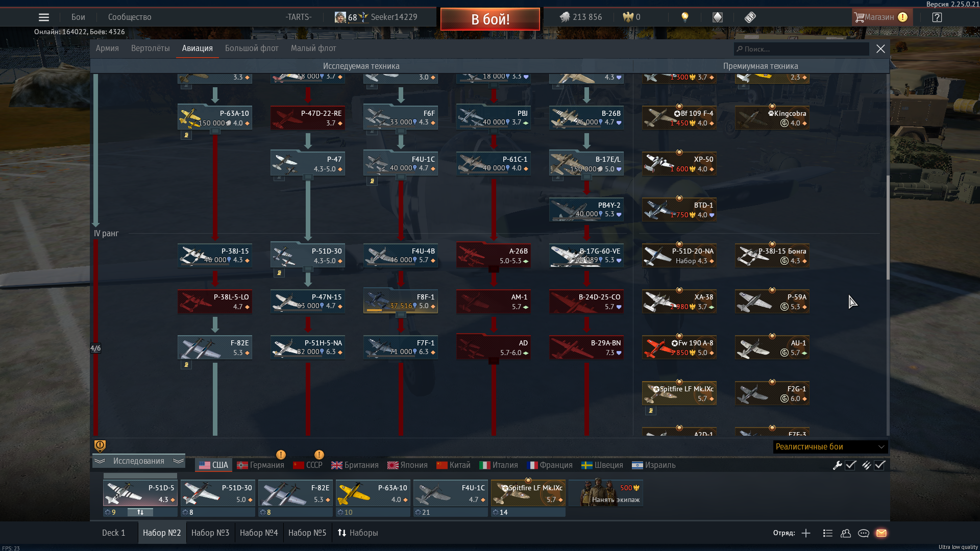Screen dimensions: 980x551
Task: Toggle the auto-repair checkbox
Action: click(x=850, y=465)
